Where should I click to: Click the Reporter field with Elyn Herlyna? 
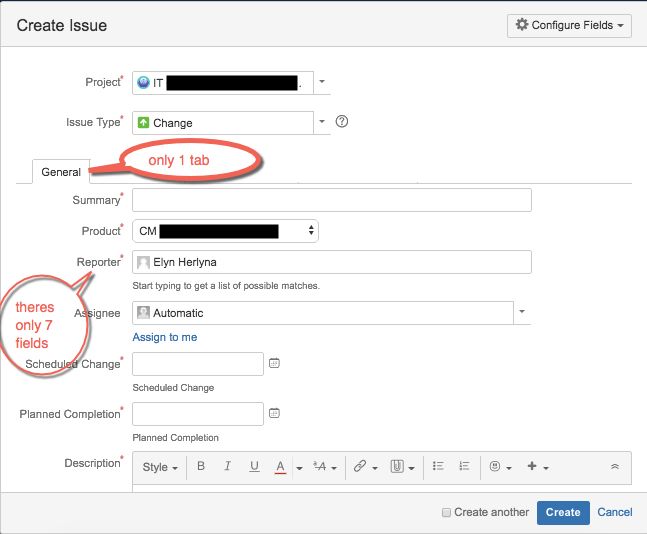pyautogui.click(x=332, y=262)
